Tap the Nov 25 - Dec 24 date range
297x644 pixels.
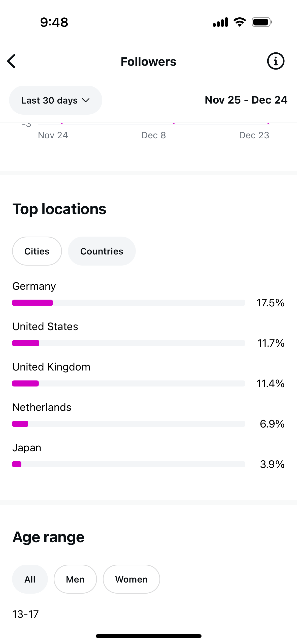click(x=246, y=100)
